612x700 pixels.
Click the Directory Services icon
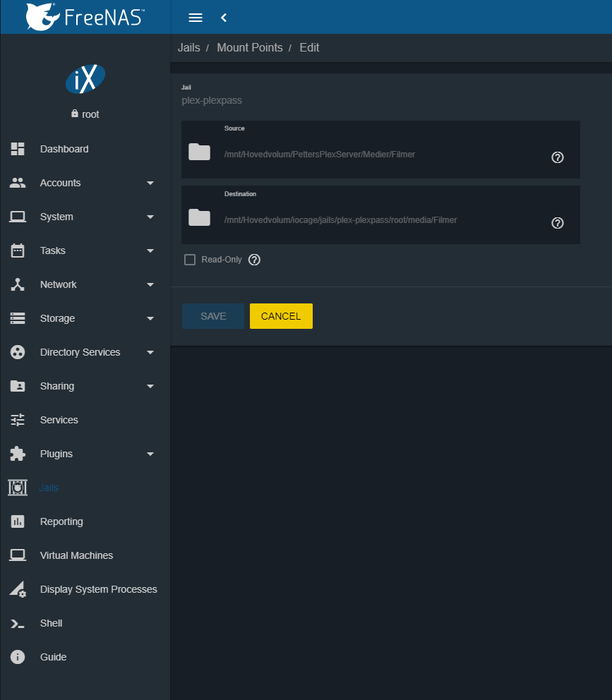[18, 352]
